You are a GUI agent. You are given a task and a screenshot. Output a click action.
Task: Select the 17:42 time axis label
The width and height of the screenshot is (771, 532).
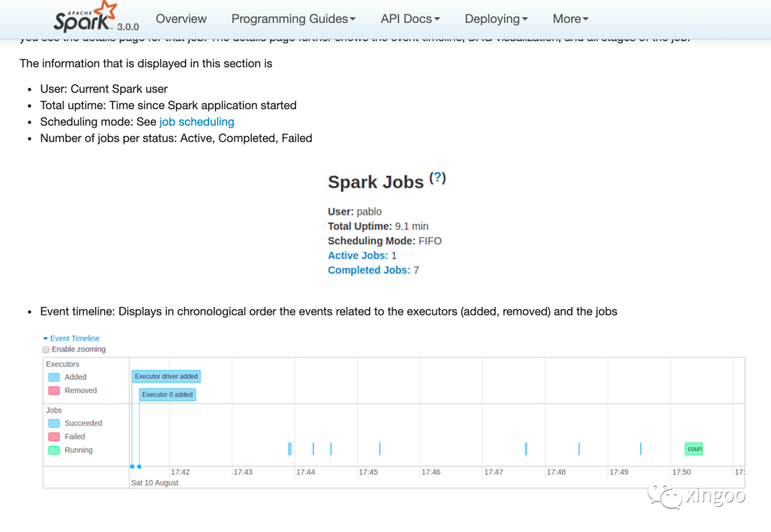pos(180,472)
